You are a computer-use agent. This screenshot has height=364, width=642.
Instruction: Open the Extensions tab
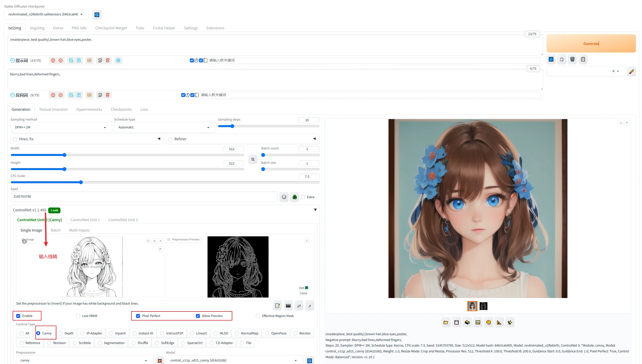[215, 28]
